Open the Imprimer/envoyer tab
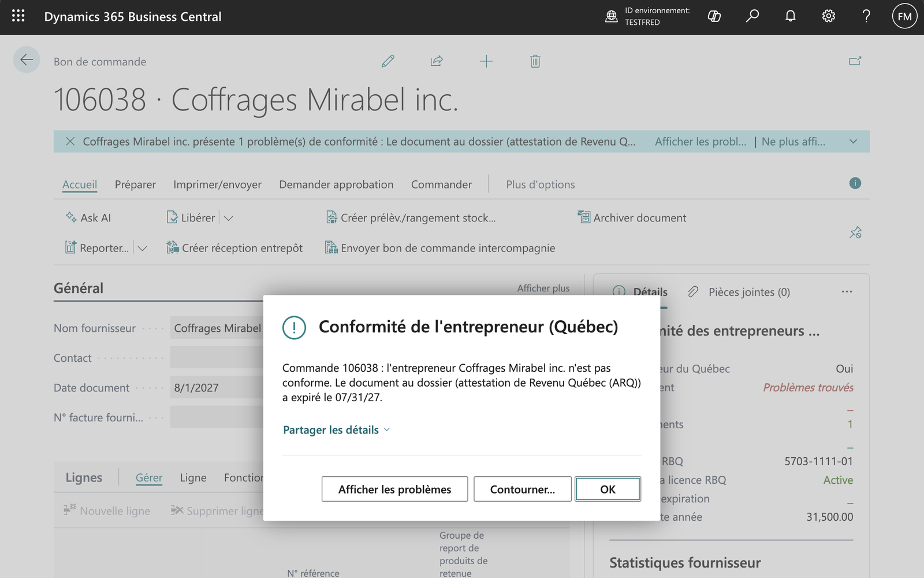This screenshot has height=578, width=924. 217,184
